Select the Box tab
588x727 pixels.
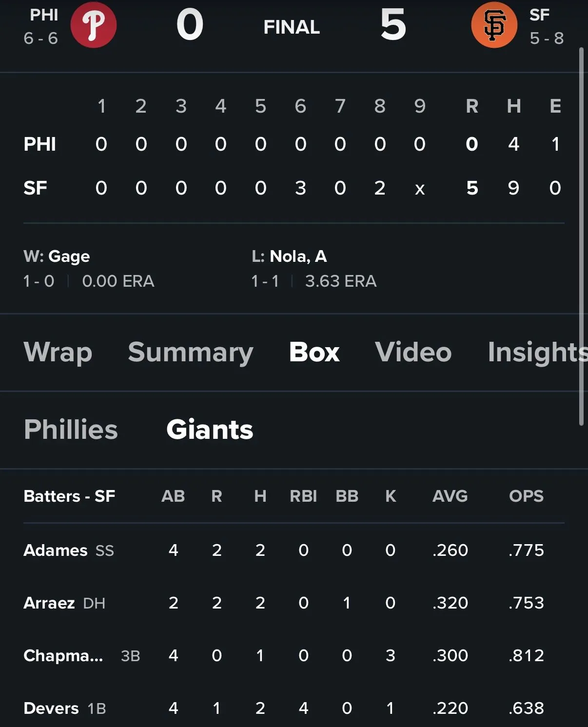tap(314, 352)
